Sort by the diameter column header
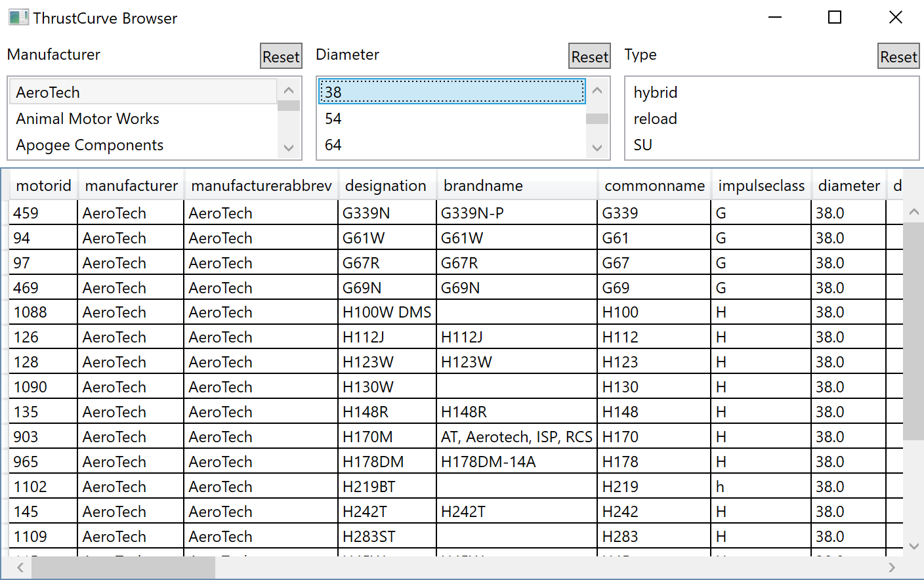This screenshot has height=580, width=924. coord(849,186)
